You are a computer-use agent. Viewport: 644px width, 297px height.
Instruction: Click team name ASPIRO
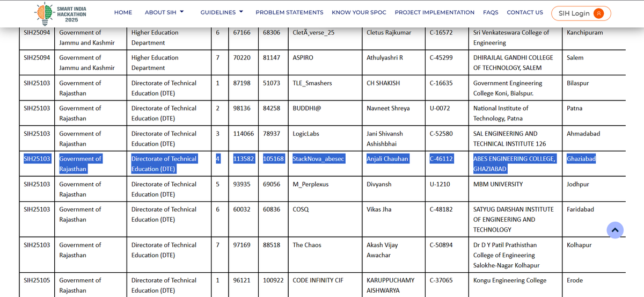[303, 58]
